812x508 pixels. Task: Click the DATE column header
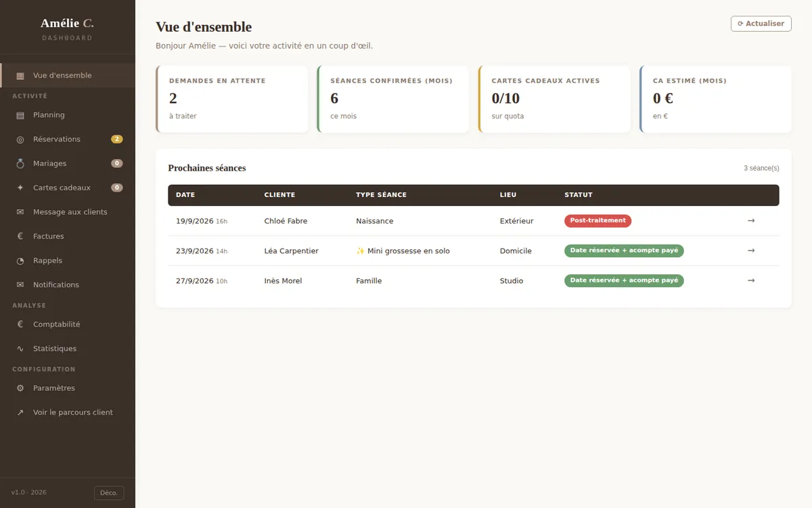click(185, 195)
